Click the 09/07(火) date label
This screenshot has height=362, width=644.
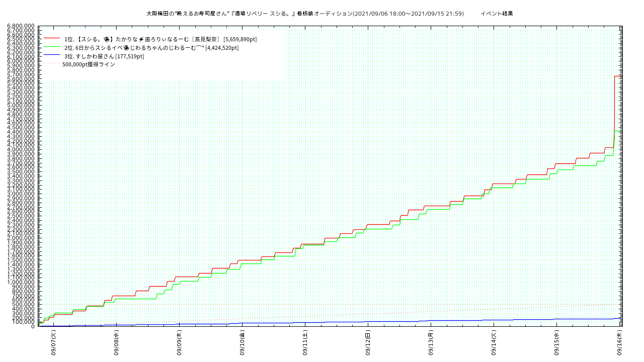[x=53, y=342]
